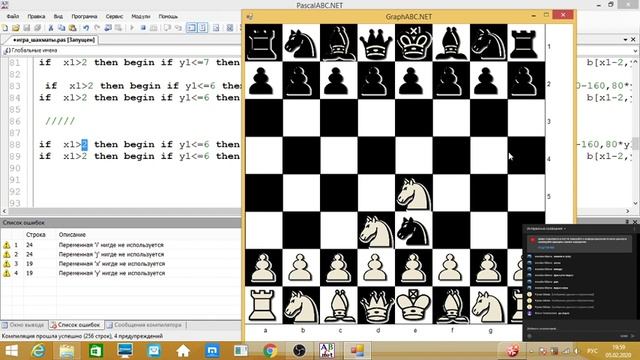Open the Программа menu
Screen dimensions: 640x360
tap(84, 16)
